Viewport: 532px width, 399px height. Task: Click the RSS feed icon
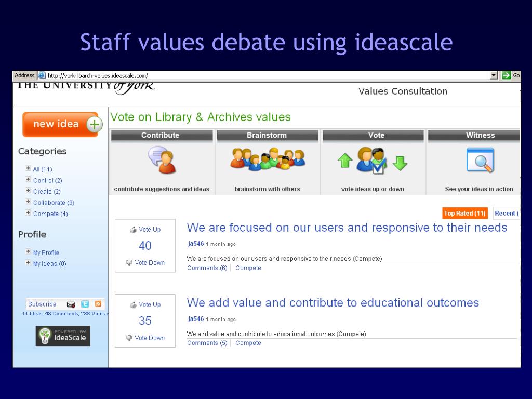click(x=98, y=304)
